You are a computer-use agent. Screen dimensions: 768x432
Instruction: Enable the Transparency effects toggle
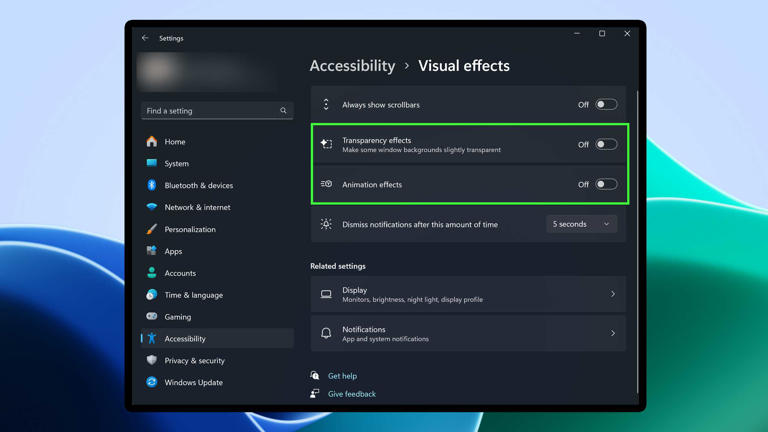point(606,144)
